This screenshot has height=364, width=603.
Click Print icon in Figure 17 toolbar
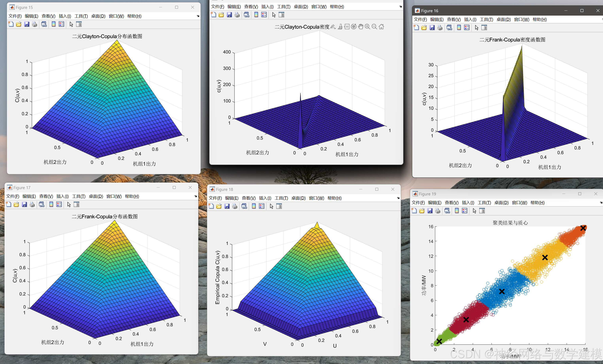point(32,204)
